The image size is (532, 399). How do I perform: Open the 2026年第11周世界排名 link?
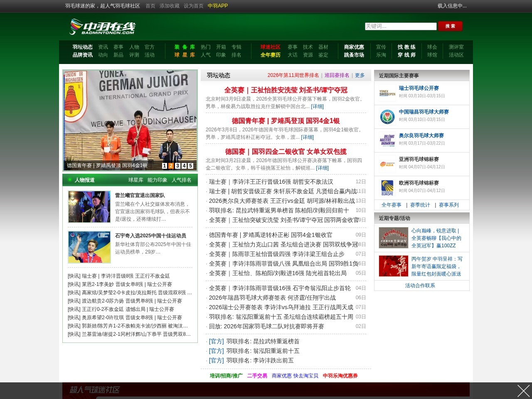[293, 75]
